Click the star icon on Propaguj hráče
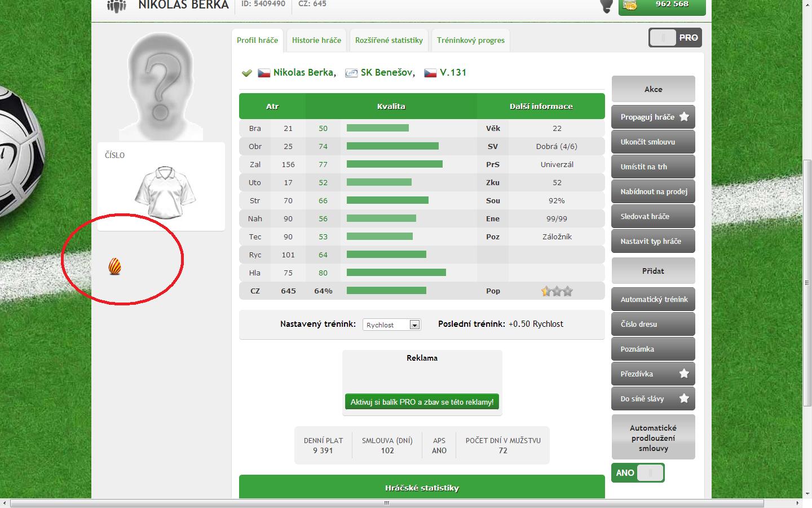This screenshot has width=812, height=508. coord(684,117)
